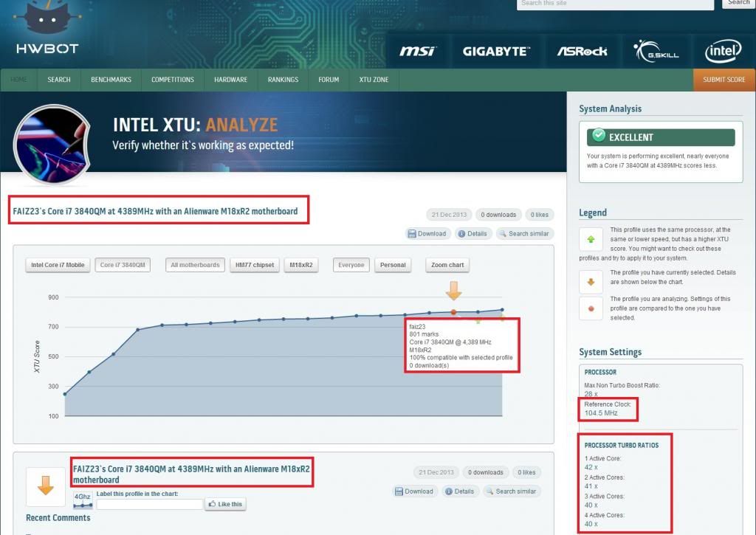Click the Recent Comments heading
Screen dimensions: 756x535
click(58, 517)
